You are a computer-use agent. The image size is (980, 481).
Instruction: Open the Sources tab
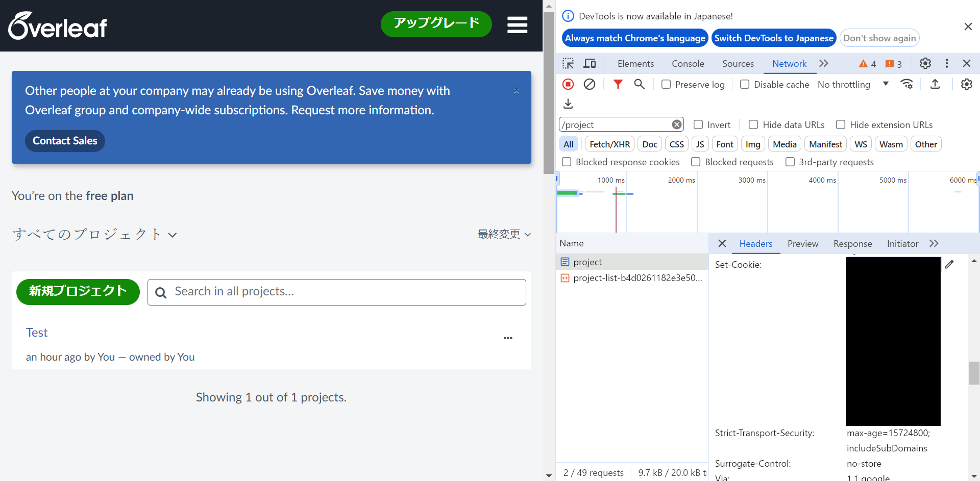click(x=738, y=63)
